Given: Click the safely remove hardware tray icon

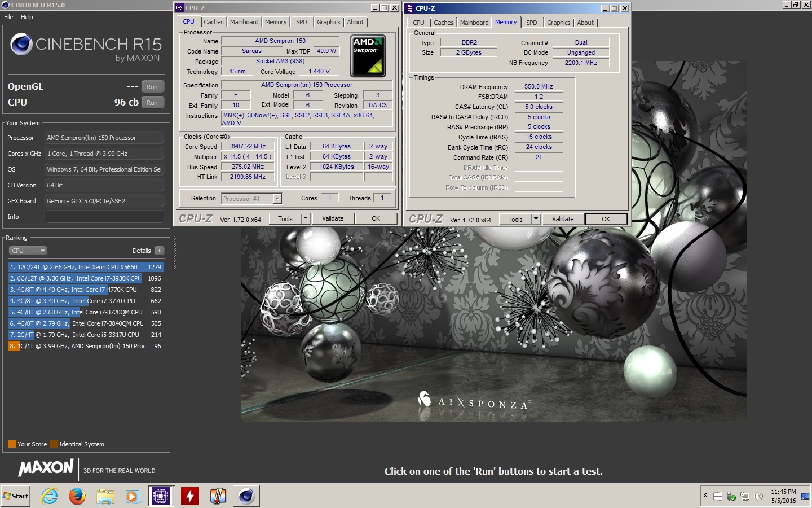Looking at the screenshot, I should (731, 496).
